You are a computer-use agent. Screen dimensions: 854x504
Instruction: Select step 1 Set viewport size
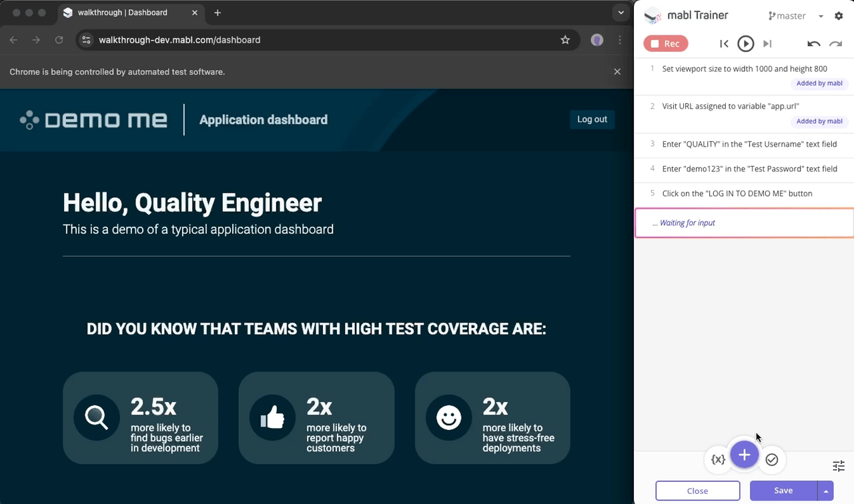click(744, 75)
